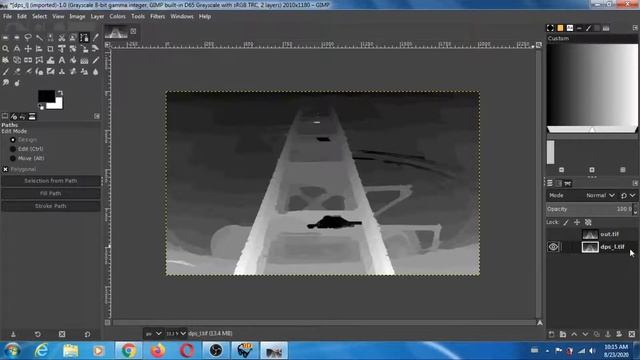
Task: Open the Layers dock tab configuration menu
Action: point(635,183)
